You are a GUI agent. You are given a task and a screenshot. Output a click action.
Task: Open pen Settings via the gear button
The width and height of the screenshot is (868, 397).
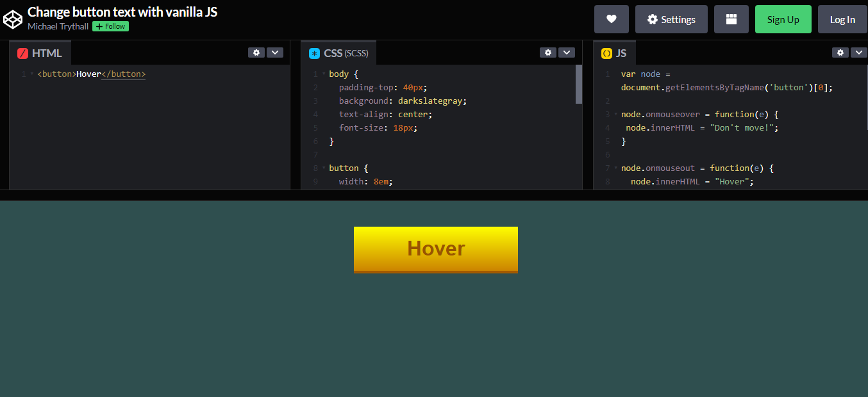coord(671,19)
